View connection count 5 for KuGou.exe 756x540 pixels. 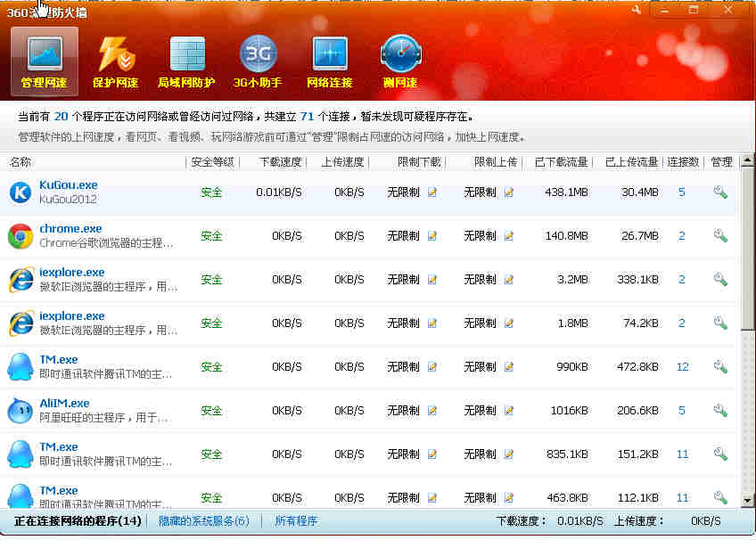(x=682, y=192)
